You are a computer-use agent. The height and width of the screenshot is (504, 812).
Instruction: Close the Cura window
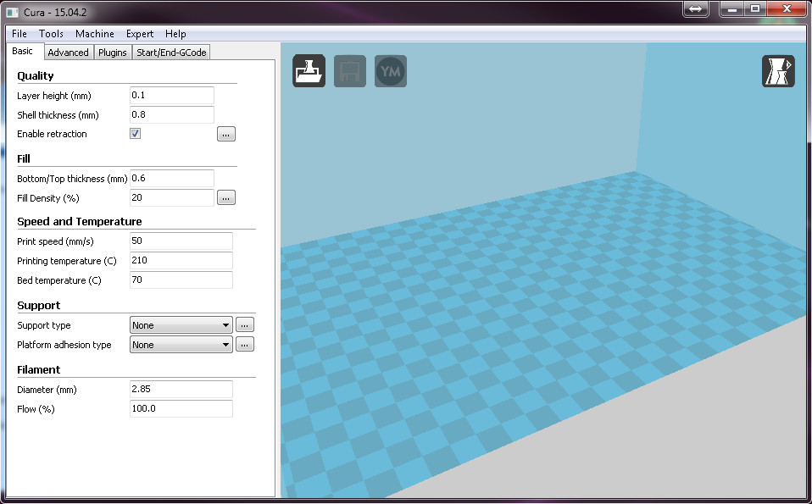click(787, 8)
